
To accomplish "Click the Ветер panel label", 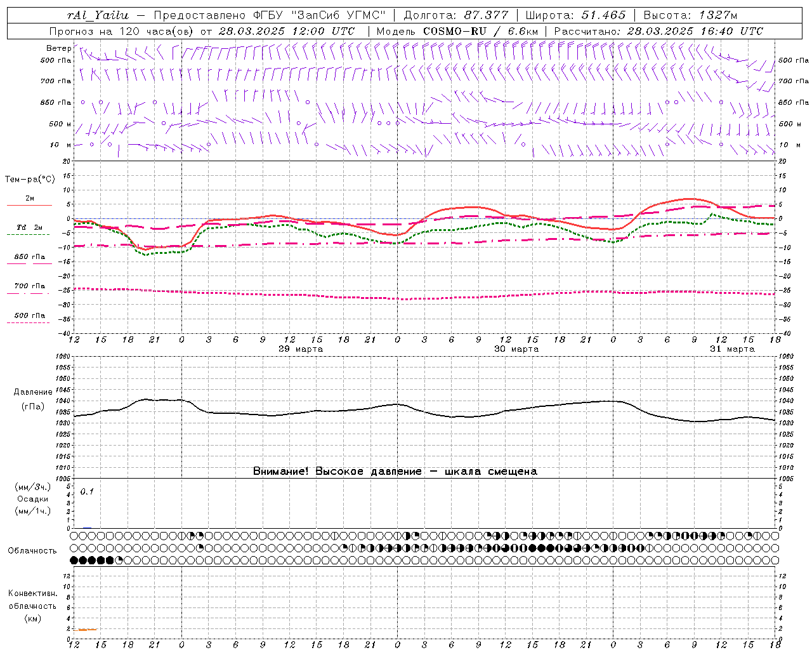I will 58,48.
